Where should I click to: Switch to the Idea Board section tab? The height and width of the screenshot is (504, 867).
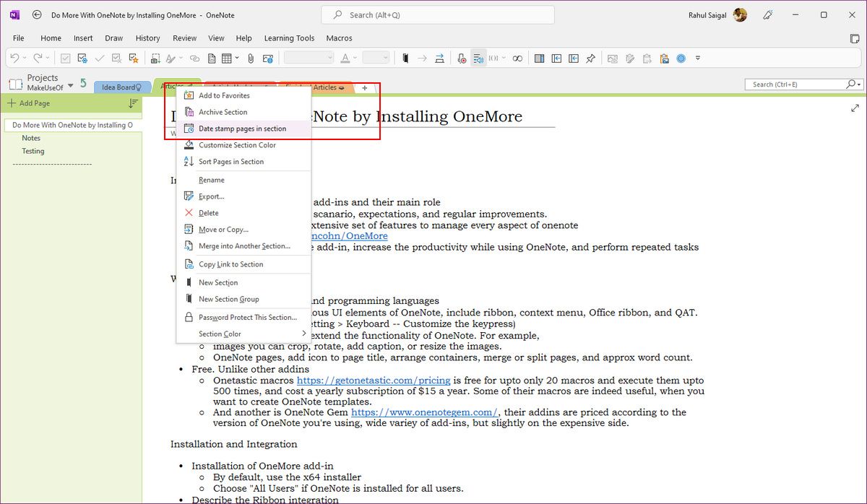coord(121,87)
